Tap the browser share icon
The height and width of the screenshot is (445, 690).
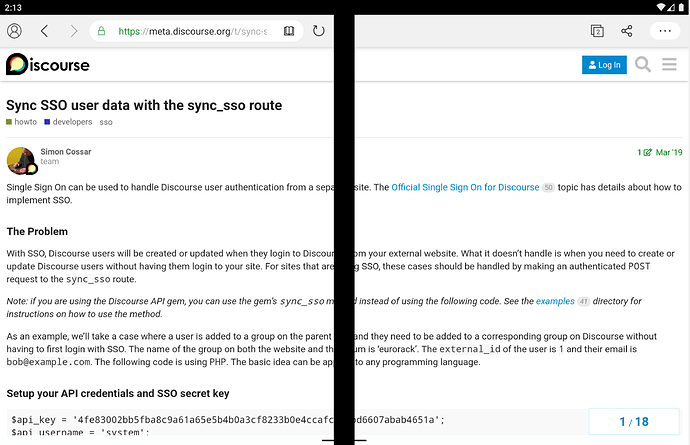pos(627,31)
